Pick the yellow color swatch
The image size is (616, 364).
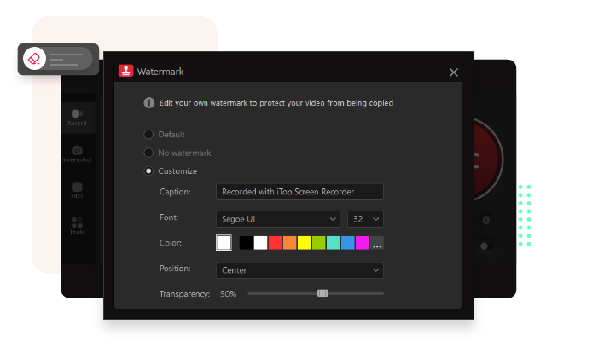tap(304, 243)
